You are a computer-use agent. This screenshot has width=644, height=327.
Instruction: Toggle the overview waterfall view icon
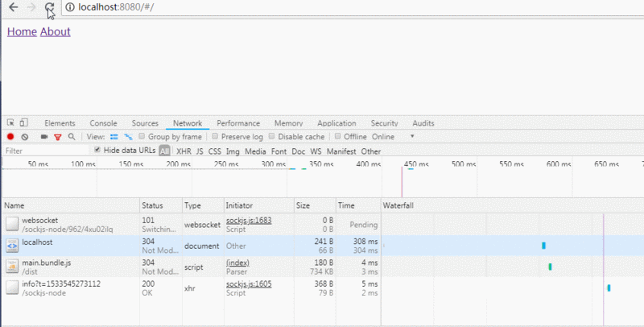click(x=128, y=137)
